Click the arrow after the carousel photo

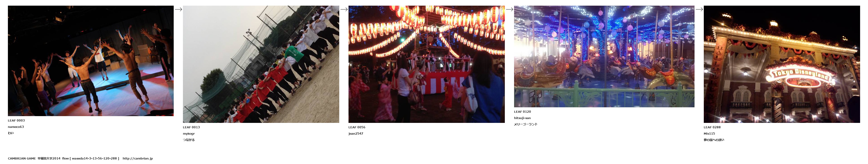(699, 9)
